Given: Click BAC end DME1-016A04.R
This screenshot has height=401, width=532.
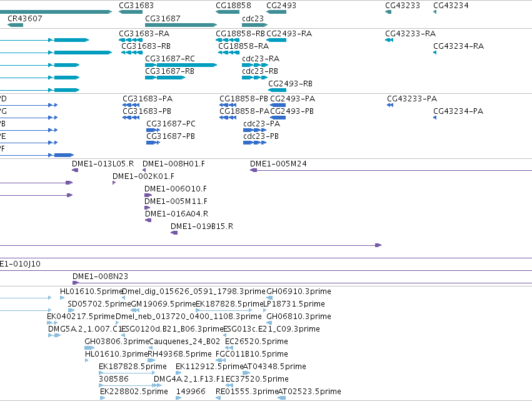Looking at the screenshot, I should pyautogui.click(x=148, y=220).
